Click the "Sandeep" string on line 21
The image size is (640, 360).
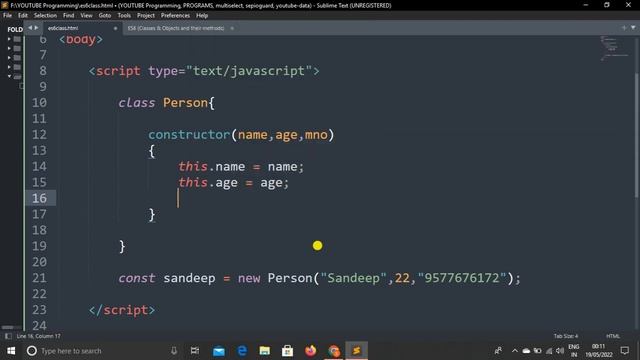pyautogui.click(x=353, y=278)
